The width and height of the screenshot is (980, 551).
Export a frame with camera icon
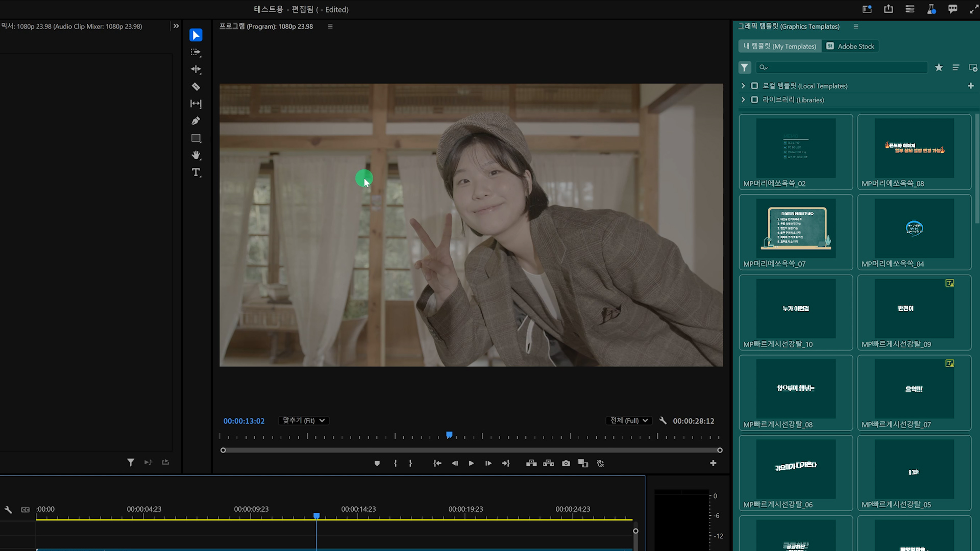566,463
